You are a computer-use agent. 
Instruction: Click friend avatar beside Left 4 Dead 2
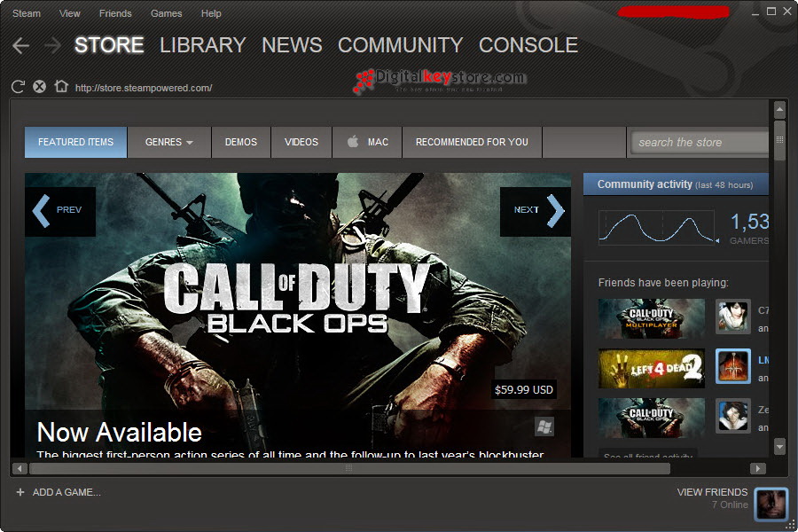(733, 366)
